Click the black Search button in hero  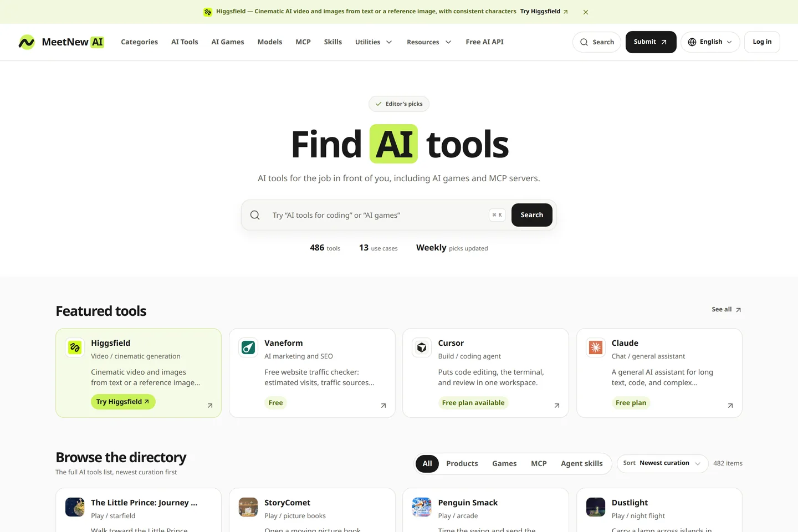tap(532, 215)
